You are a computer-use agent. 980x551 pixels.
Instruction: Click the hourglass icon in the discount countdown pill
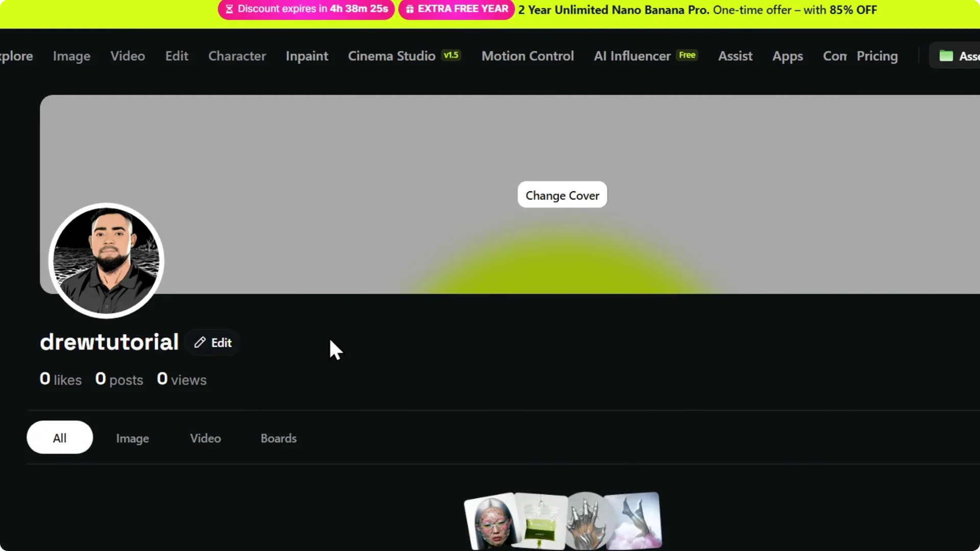coord(229,9)
